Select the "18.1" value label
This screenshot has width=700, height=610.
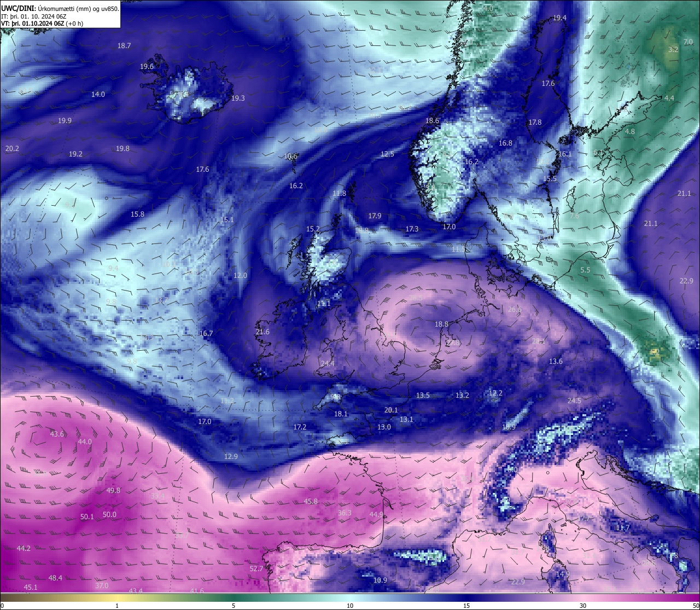tap(341, 414)
